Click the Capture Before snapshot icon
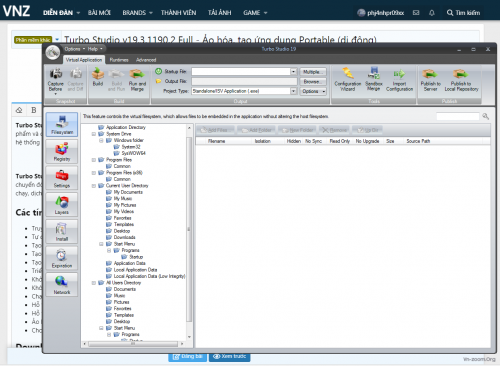The height and width of the screenshot is (366, 500). click(56, 80)
